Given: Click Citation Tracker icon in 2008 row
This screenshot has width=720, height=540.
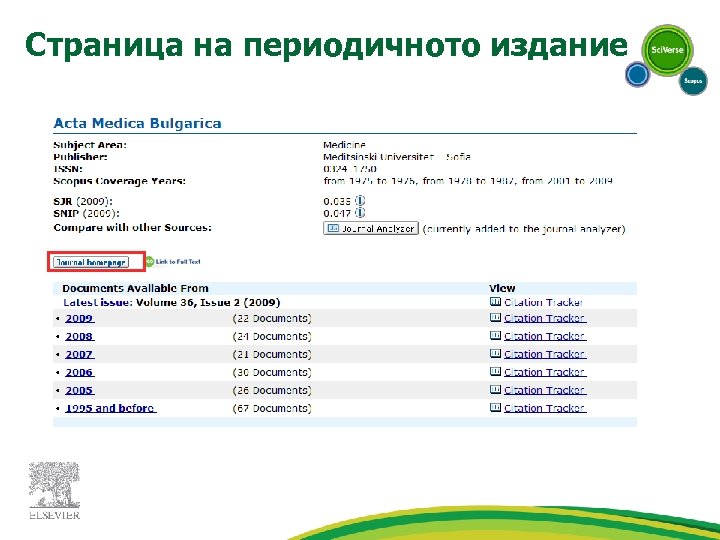Looking at the screenshot, I should (495, 335).
